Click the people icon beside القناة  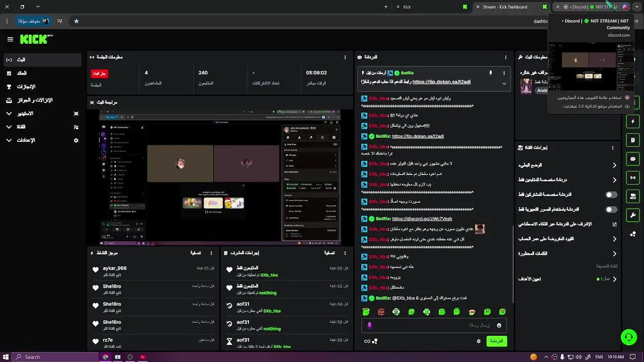pyautogui.click(x=76, y=127)
